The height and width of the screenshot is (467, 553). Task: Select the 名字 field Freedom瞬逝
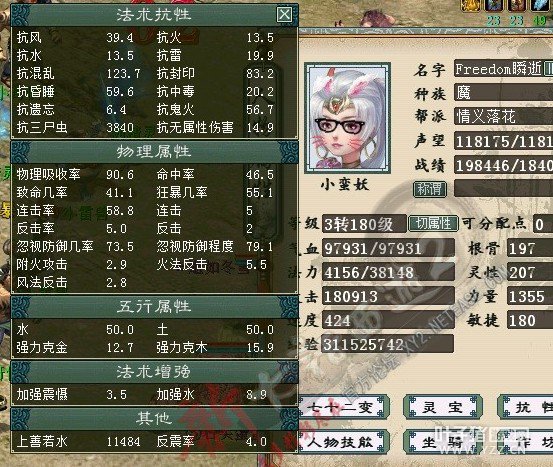[x=504, y=69]
